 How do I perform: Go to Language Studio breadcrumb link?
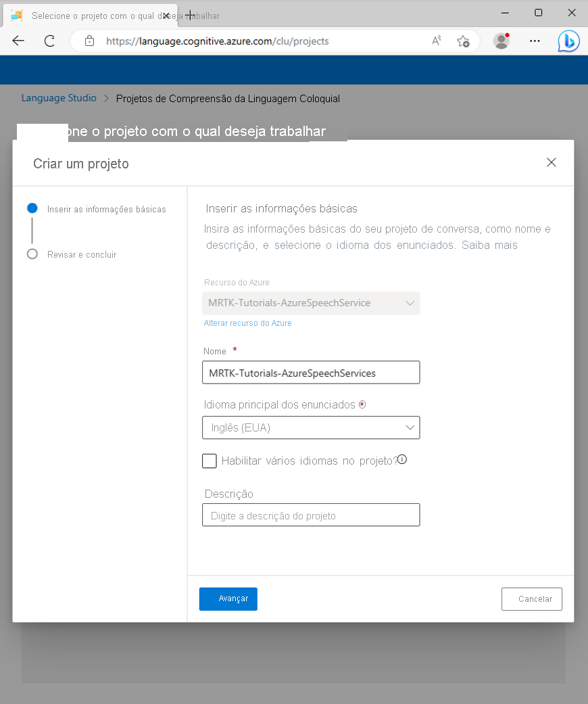[59, 98]
